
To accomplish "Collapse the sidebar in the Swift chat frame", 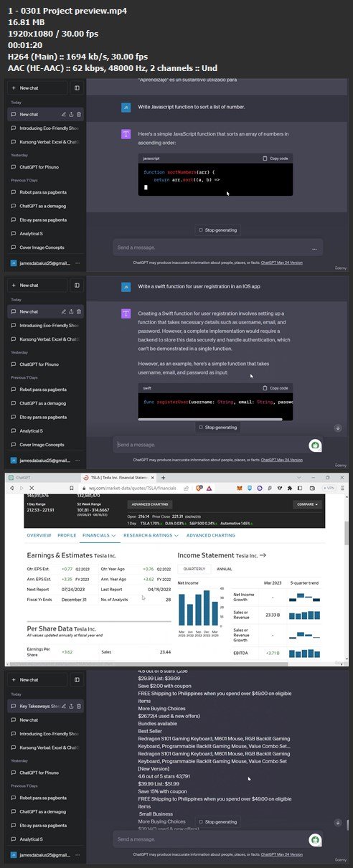I will [77, 285].
